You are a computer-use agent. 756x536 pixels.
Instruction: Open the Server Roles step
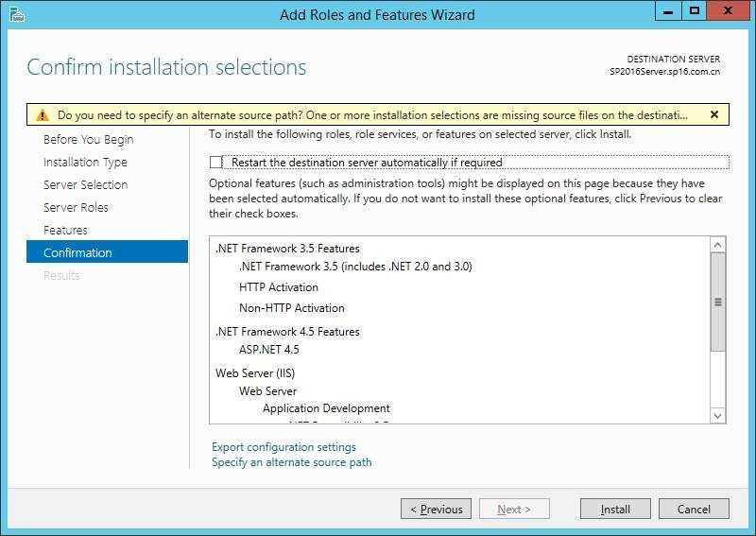click(x=76, y=207)
